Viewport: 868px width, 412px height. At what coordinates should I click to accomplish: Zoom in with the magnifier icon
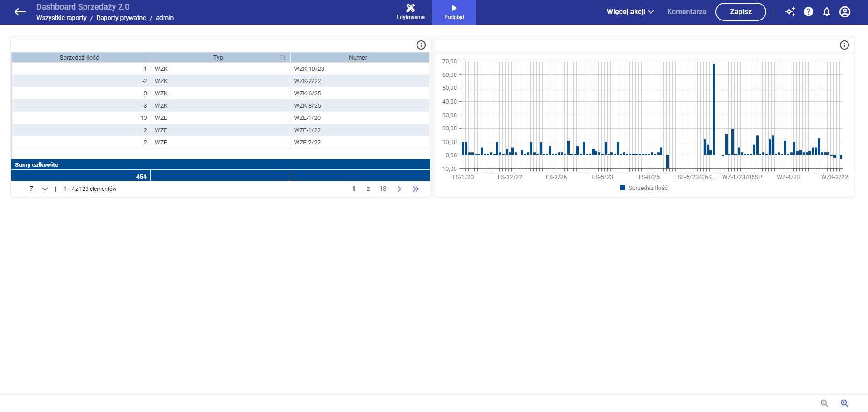coord(844,403)
